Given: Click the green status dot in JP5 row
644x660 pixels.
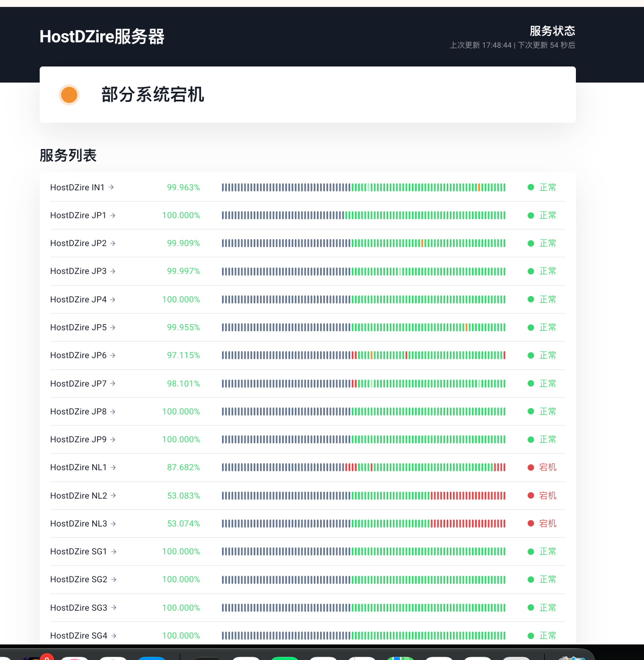Looking at the screenshot, I should [531, 327].
